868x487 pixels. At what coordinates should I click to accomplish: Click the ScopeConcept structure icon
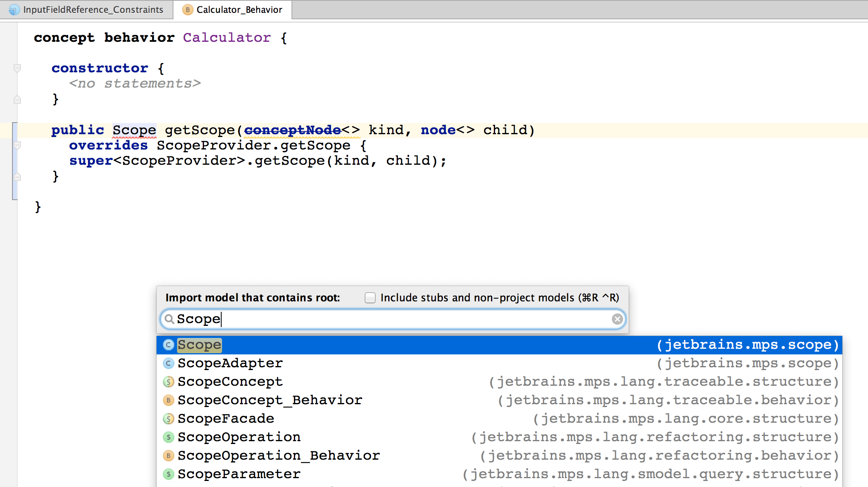pyautogui.click(x=168, y=382)
